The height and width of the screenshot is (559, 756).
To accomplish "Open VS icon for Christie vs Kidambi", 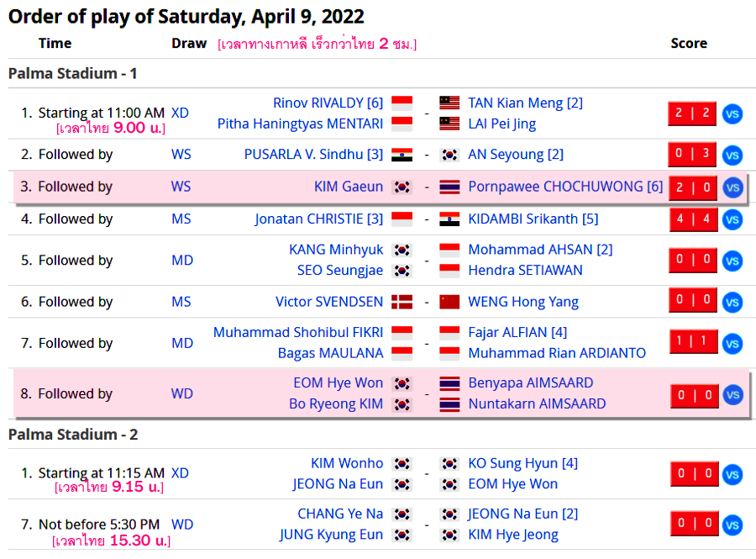I will coord(732,220).
